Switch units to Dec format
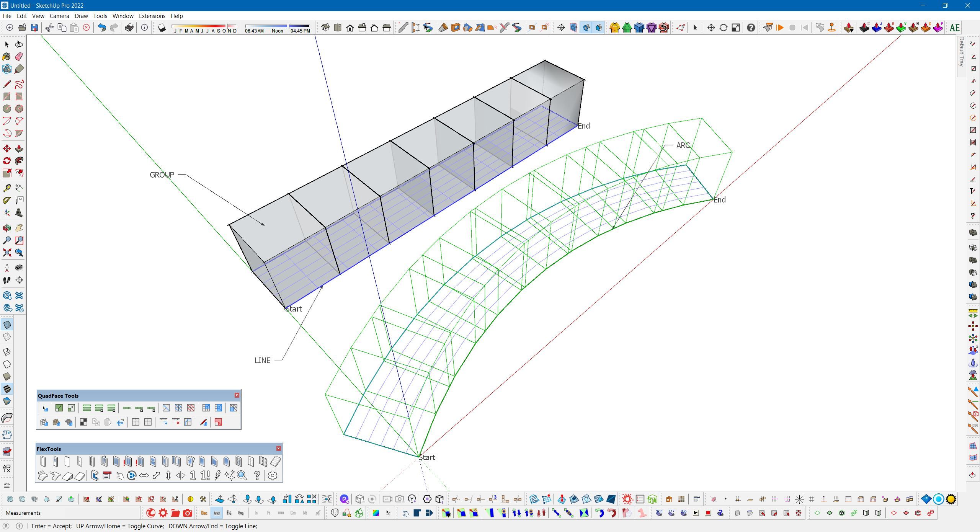This screenshot has height=532, width=980. coord(204,513)
